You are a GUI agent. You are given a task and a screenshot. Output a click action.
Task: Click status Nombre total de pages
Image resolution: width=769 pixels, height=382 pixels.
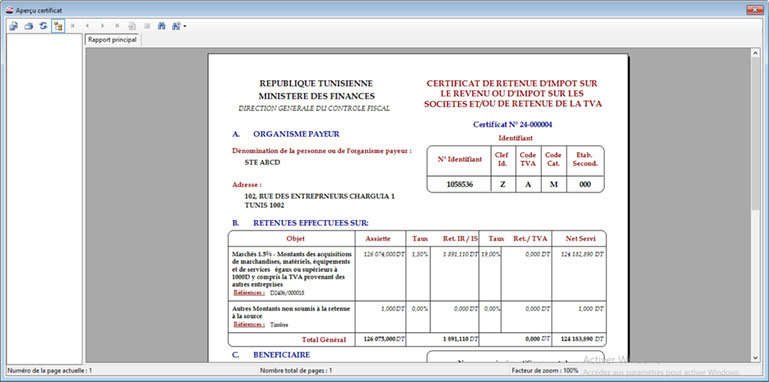296,371
